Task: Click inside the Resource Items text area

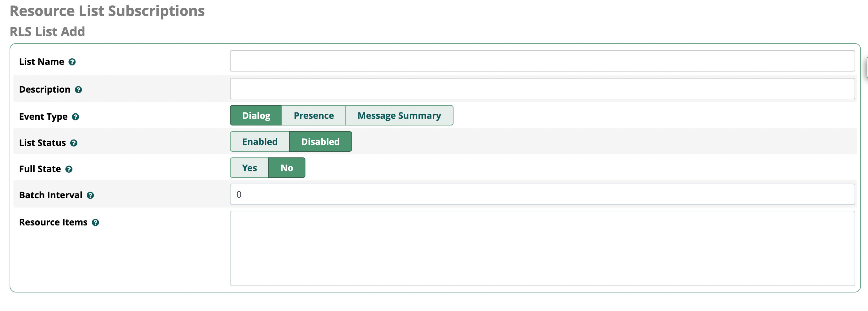Action: point(542,248)
